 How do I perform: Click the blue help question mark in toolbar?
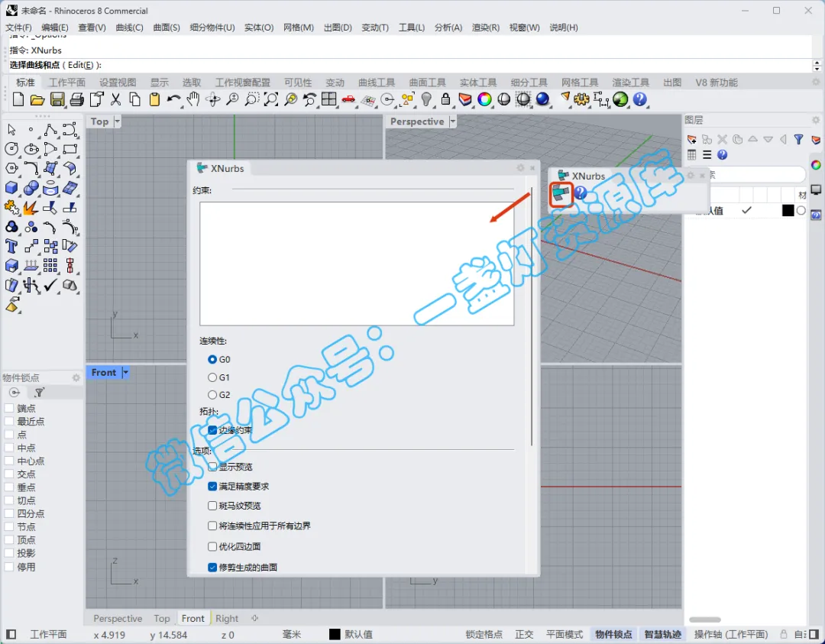pos(640,99)
